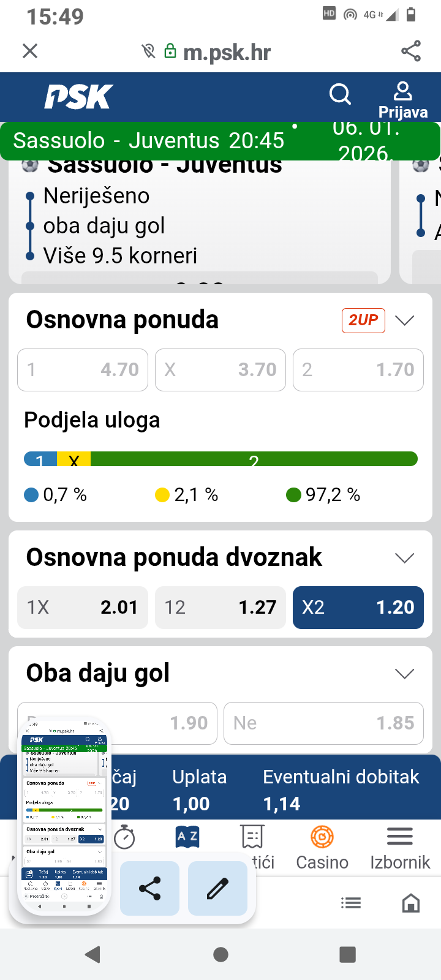
Task: Tap the stopwatch live icon
Action: [125, 837]
